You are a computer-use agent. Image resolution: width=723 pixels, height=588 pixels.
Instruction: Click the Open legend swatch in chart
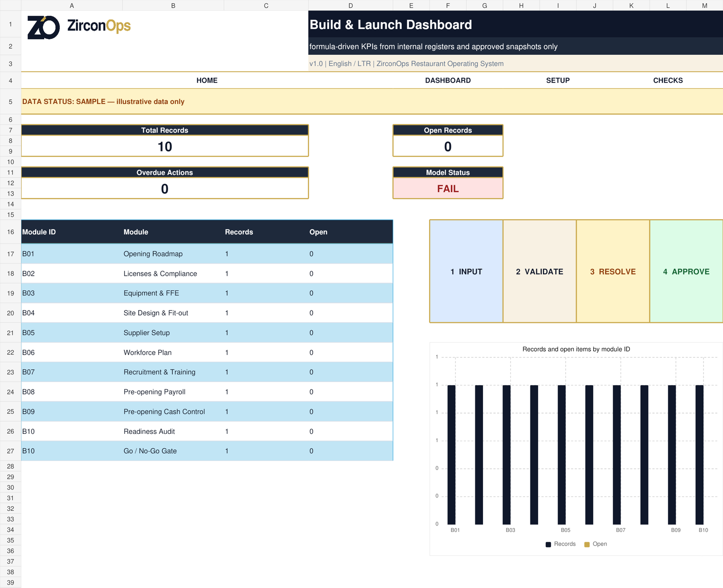[587, 544]
